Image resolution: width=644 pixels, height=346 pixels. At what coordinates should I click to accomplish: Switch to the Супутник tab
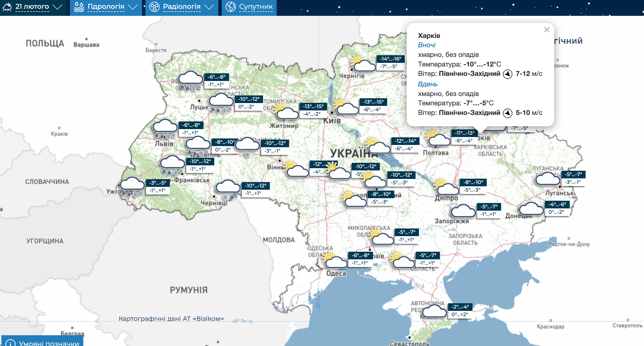(256, 7)
